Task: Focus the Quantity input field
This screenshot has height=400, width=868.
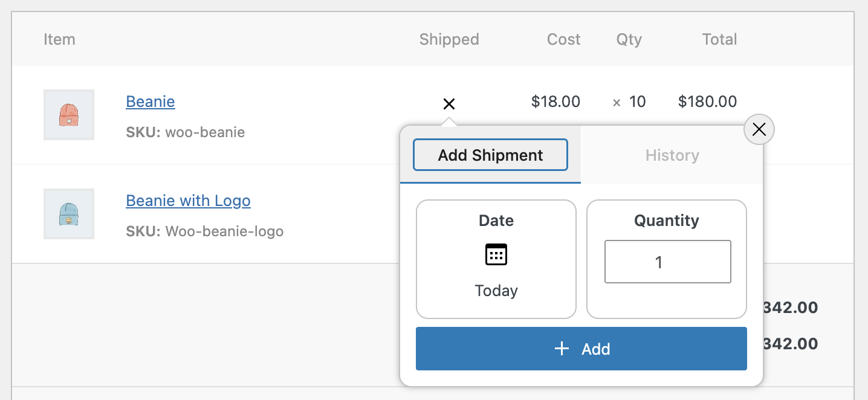Action: (x=667, y=262)
